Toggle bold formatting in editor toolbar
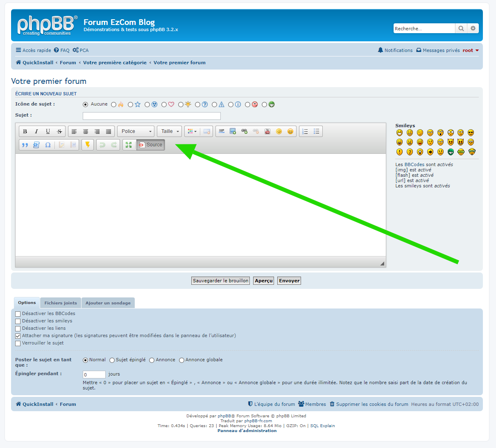The height and width of the screenshot is (448, 496). tap(25, 131)
